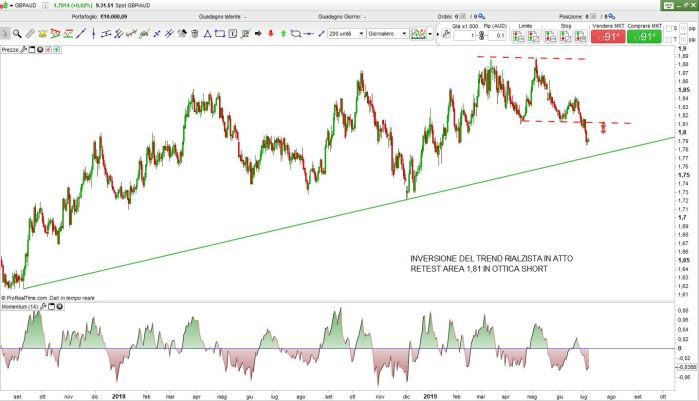Click the Qtà quantity input field
The image size is (699, 401).
click(x=463, y=36)
